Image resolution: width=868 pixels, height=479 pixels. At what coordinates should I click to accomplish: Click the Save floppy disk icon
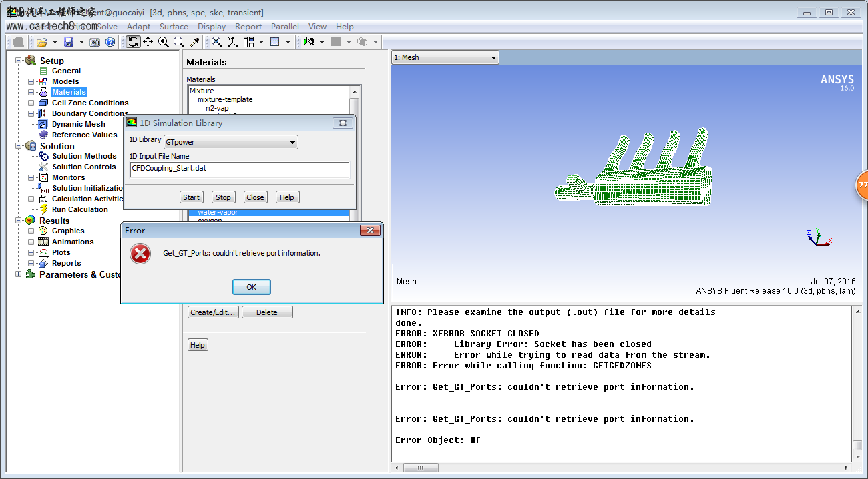pyautogui.click(x=69, y=42)
